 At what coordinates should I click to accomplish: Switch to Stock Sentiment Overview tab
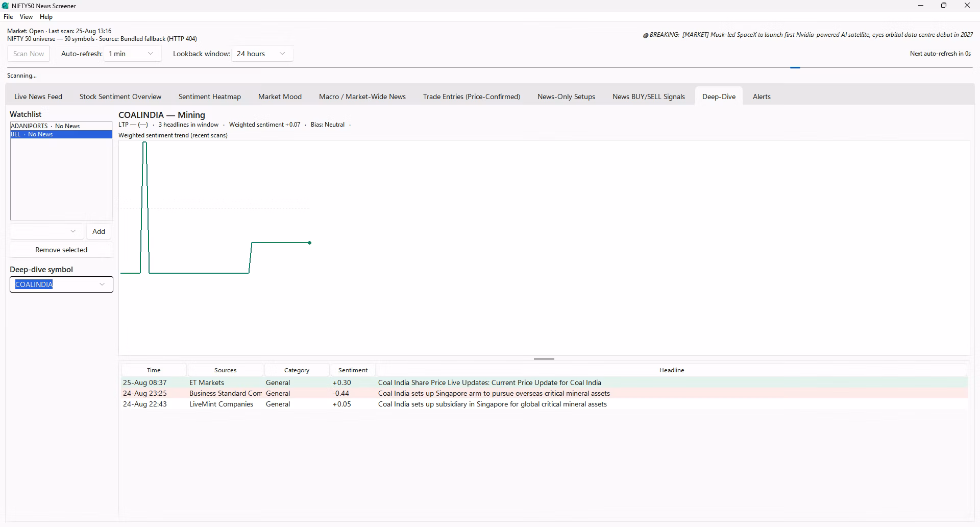(x=120, y=97)
